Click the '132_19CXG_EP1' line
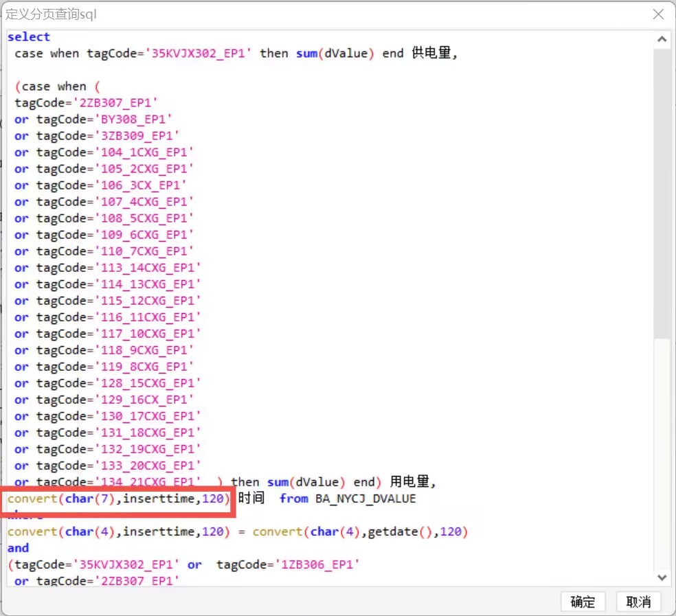 coord(108,449)
